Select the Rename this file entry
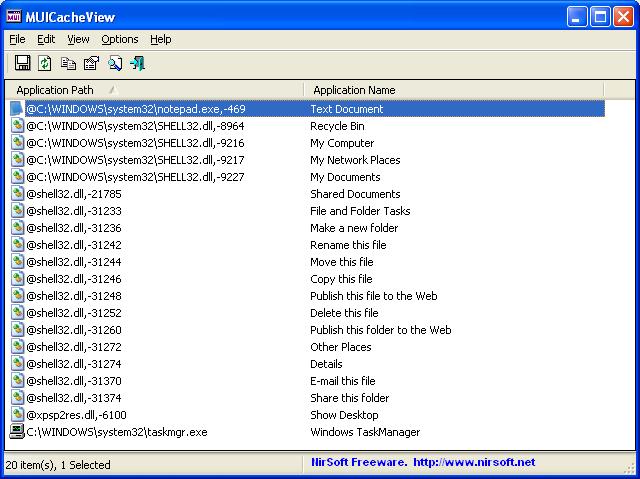640x479 pixels. [x=348, y=245]
